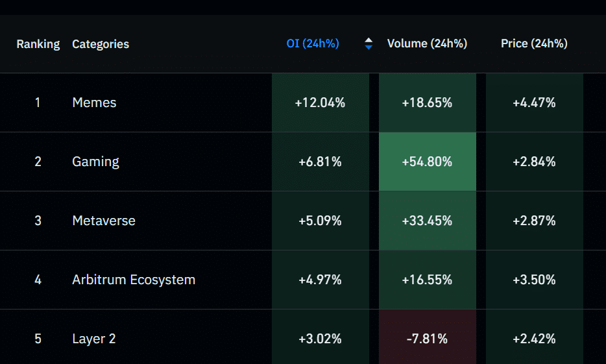Click the +3.02% Layer 2 OI cell
This screenshot has height=364, width=606.
point(320,339)
